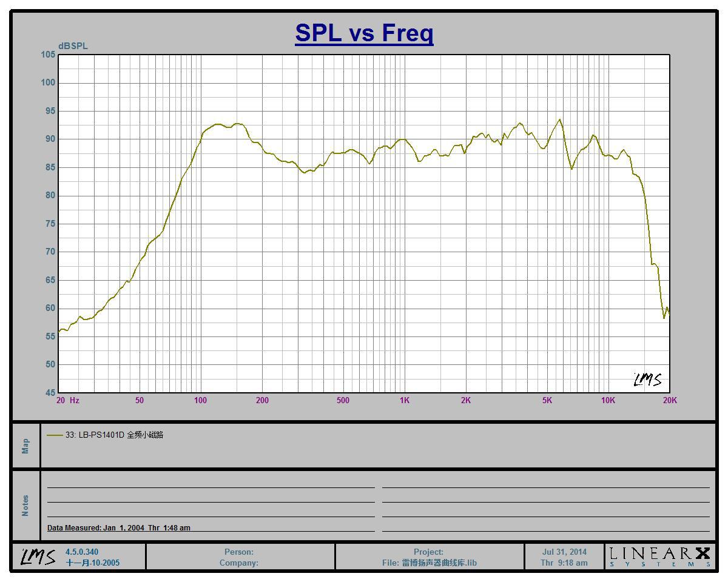Click the File: 雷博扬声器曲线库.lib entry

tap(430, 563)
